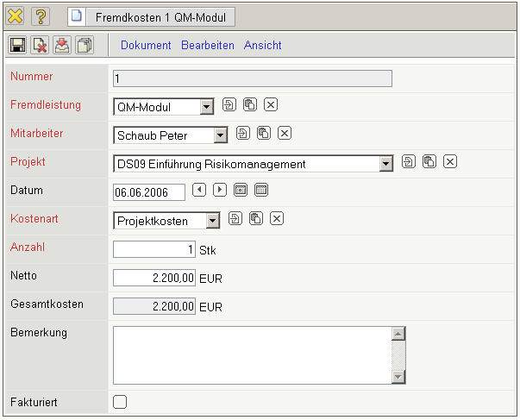Clear the Mitarbeiter field with its X icon
The image size is (520, 420).
click(285, 134)
